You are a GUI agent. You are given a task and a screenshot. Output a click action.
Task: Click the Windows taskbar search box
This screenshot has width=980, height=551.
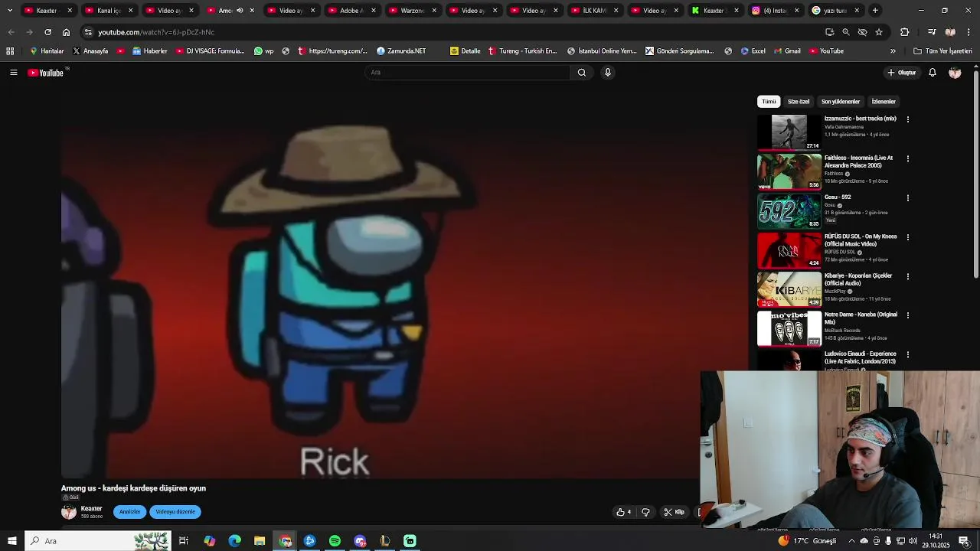coord(97,541)
